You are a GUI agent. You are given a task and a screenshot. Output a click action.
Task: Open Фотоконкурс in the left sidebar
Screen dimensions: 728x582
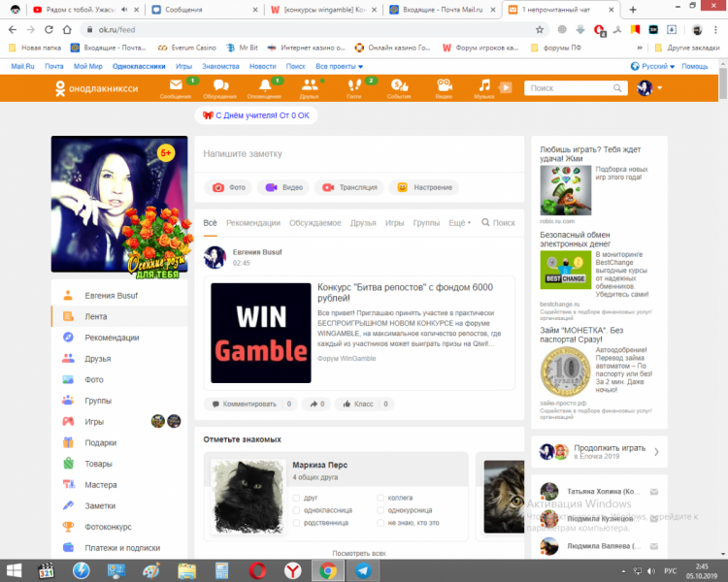pyautogui.click(x=119, y=527)
